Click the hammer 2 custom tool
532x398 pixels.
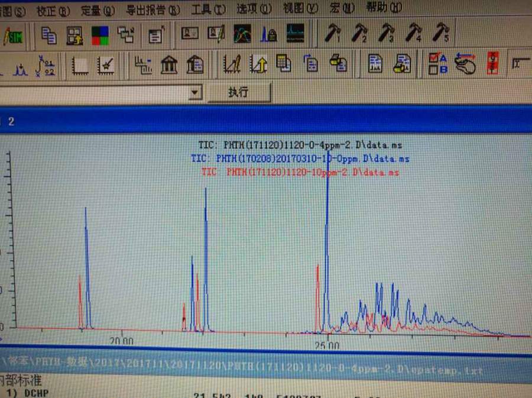coord(359,33)
